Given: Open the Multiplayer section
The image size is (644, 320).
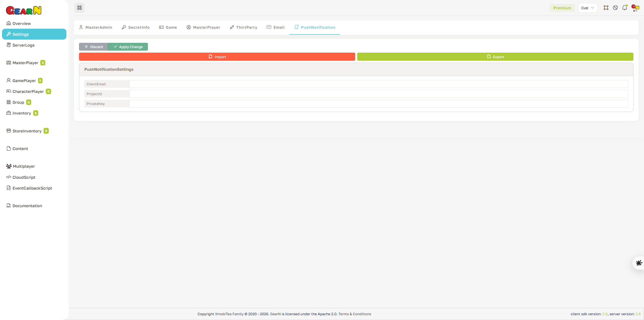Looking at the screenshot, I should [24, 166].
